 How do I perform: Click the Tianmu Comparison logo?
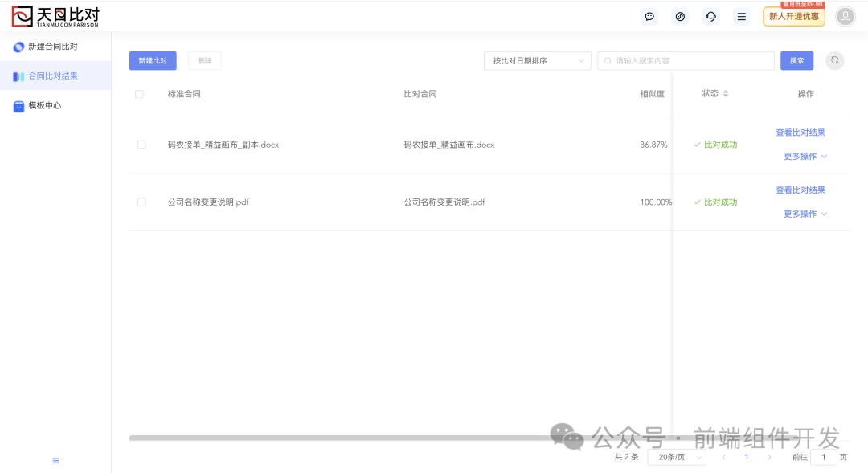[x=55, y=17]
